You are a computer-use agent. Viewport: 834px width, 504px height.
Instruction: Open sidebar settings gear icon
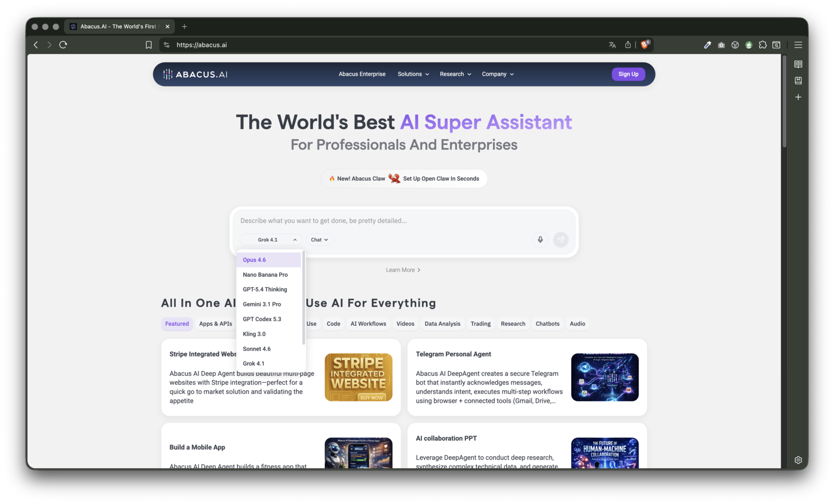pos(798,460)
